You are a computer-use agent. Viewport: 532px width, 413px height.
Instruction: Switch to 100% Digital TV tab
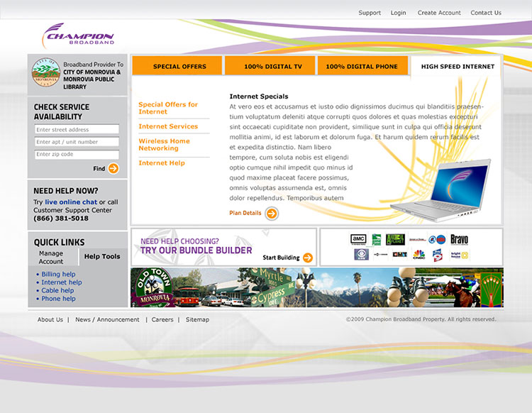(x=273, y=67)
